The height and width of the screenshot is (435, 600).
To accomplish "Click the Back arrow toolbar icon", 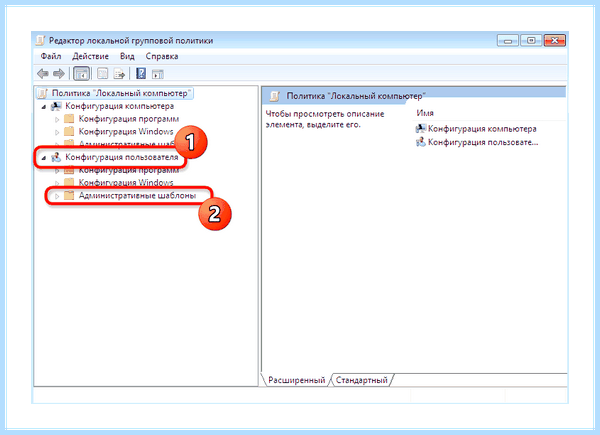I will [42, 73].
